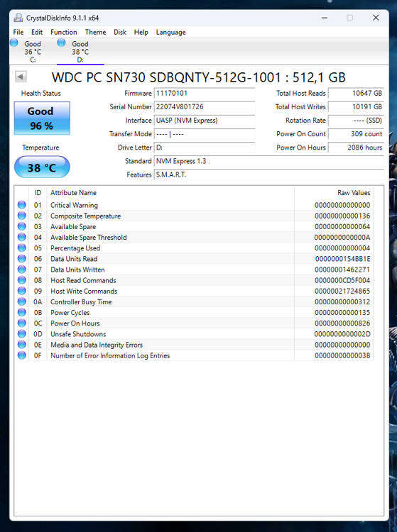The height and width of the screenshot is (532, 397).
Task: Minimize the CrystalDiskInfo window
Action: click(325, 18)
